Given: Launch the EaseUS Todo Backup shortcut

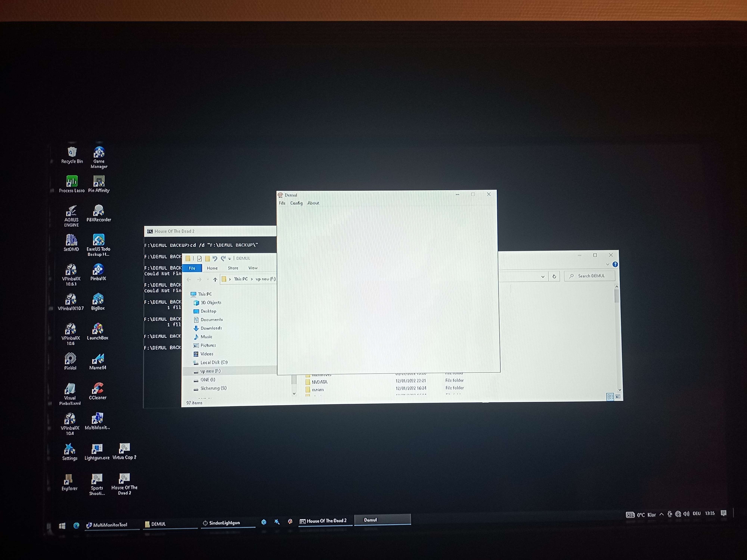Looking at the screenshot, I should (98, 245).
